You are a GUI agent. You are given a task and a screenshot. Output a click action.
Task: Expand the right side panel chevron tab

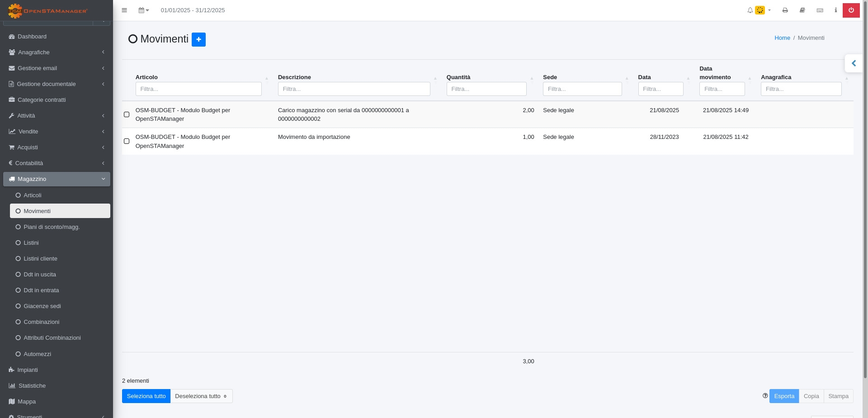[x=854, y=63]
